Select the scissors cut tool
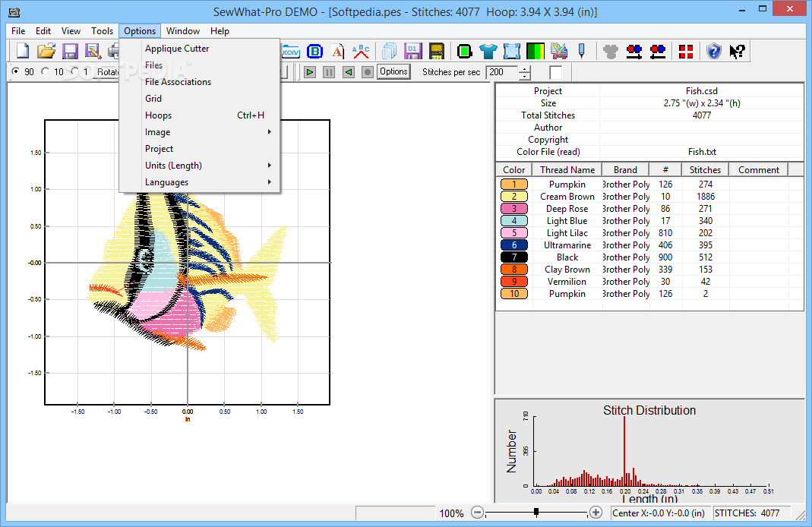This screenshot has width=812, height=527. [x=559, y=51]
